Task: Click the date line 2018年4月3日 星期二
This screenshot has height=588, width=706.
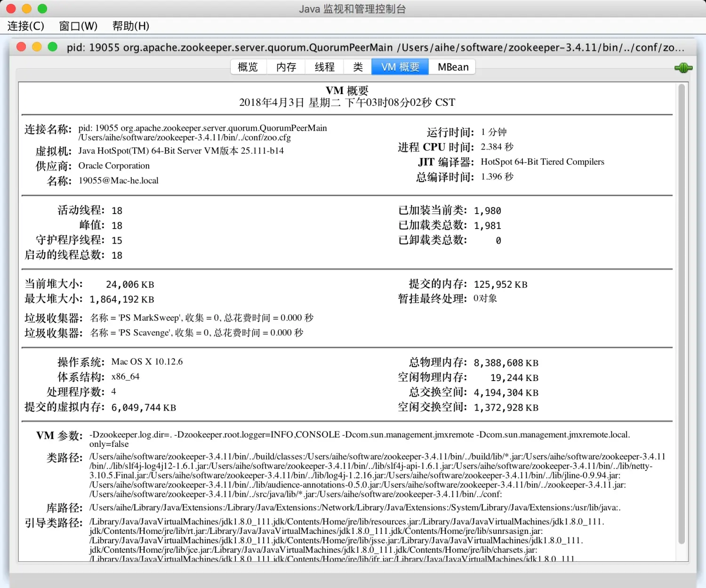Action: click(347, 103)
